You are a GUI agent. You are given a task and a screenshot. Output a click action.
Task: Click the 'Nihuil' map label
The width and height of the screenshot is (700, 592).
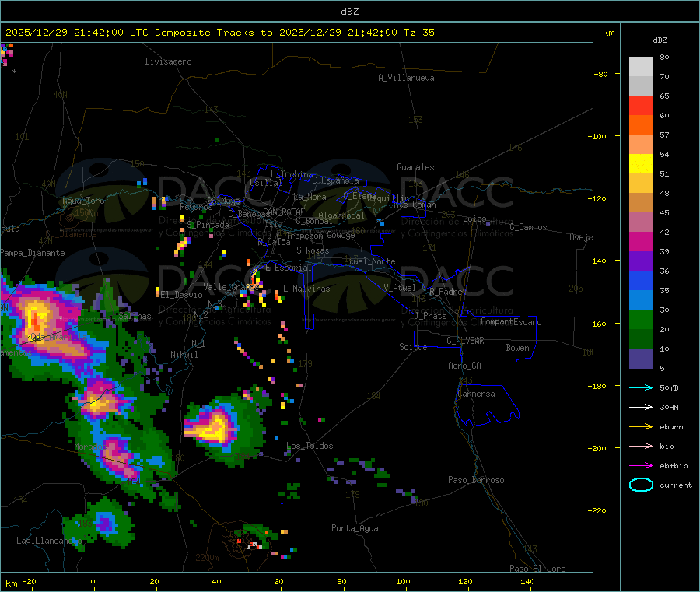point(184,355)
